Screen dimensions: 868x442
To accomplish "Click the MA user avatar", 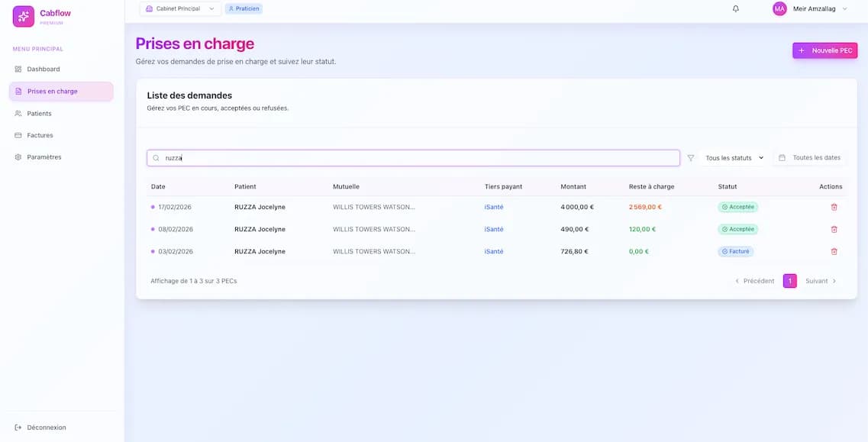I will pyautogui.click(x=779, y=9).
